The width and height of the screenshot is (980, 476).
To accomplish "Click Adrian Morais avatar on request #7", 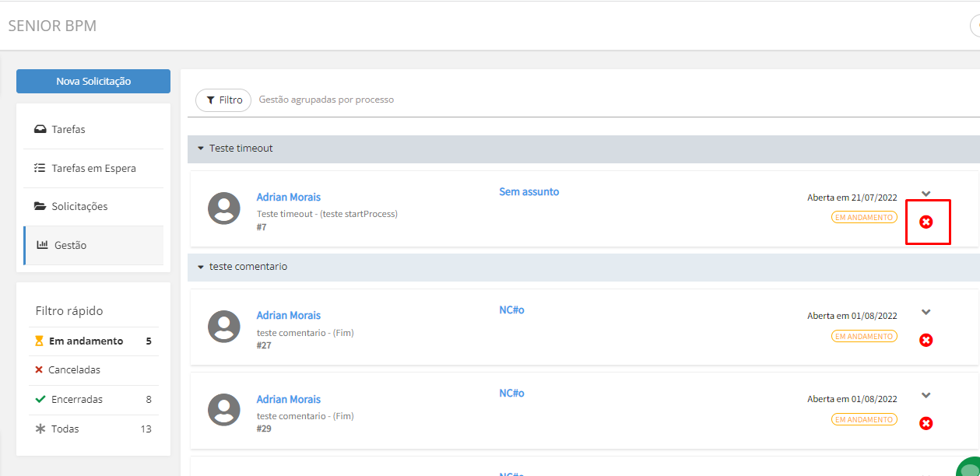I will point(224,208).
